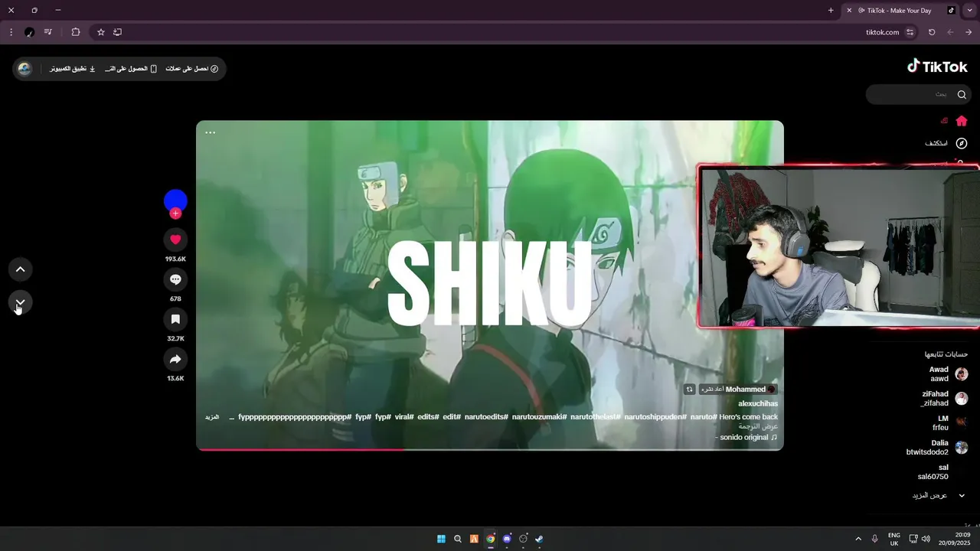Screen dimensions: 980x551
Task: Click the magnifier search icon in search box
Action: coord(962,94)
